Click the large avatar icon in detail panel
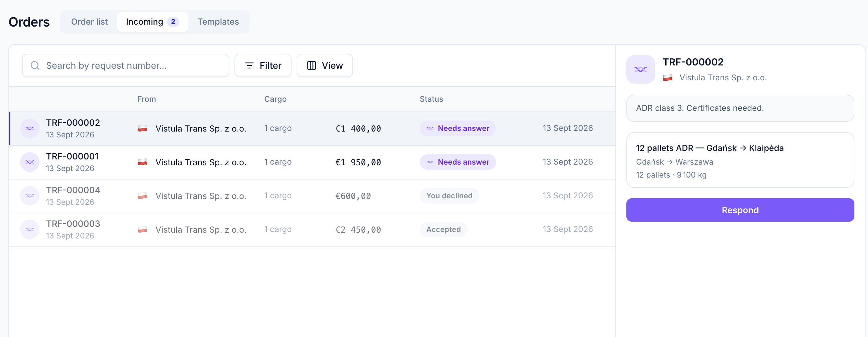 pos(641,69)
